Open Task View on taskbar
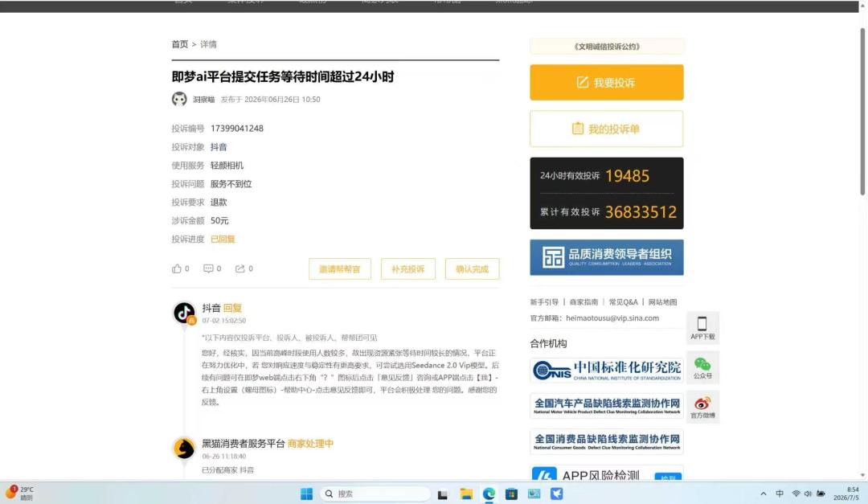Viewport: 868px width, 504px height. click(442, 494)
